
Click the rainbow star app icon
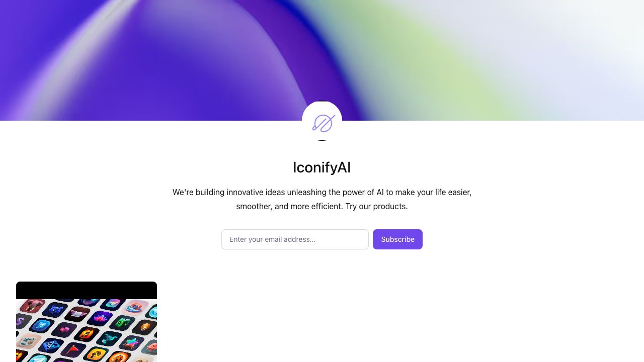point(131,343)
